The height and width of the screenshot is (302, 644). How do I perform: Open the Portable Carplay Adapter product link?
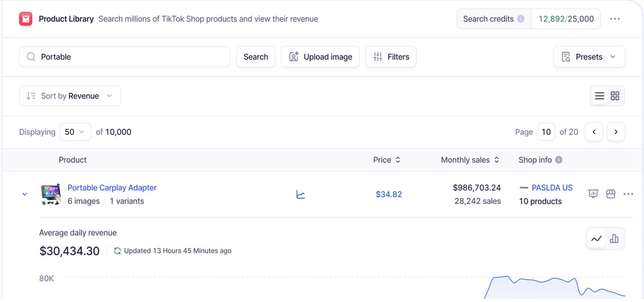112,188
